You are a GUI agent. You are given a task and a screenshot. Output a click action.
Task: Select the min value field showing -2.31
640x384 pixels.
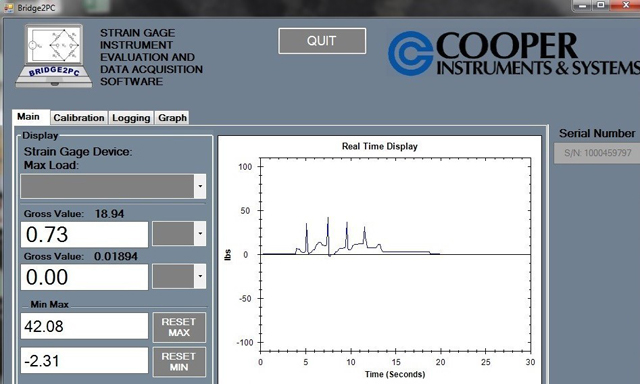coord(84,360)
